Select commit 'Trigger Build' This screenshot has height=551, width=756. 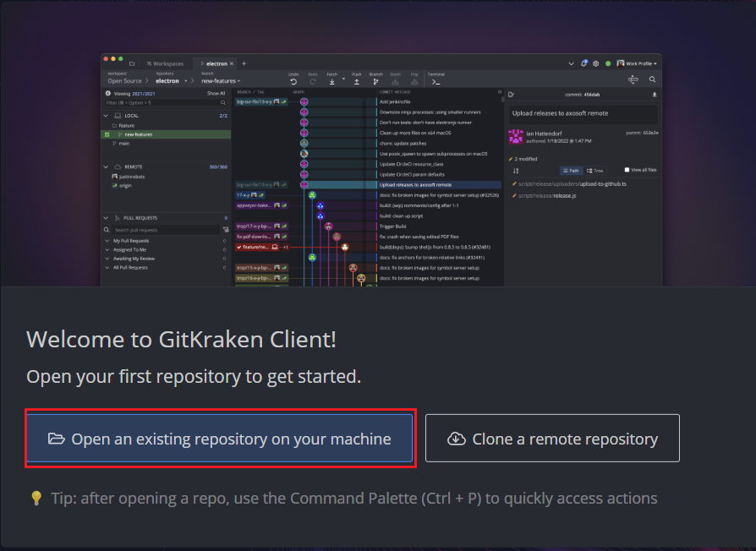[392, 226]
